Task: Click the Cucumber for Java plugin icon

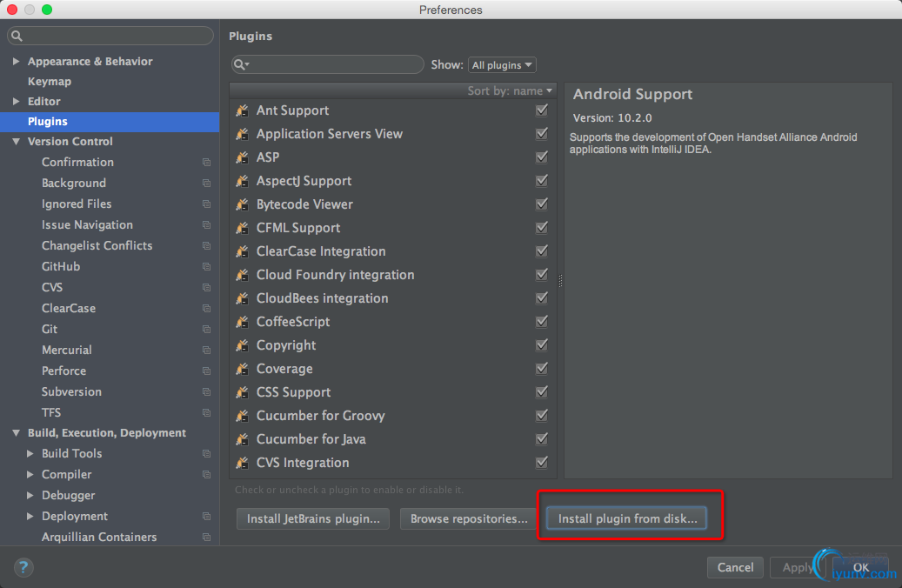Action: 242,439
